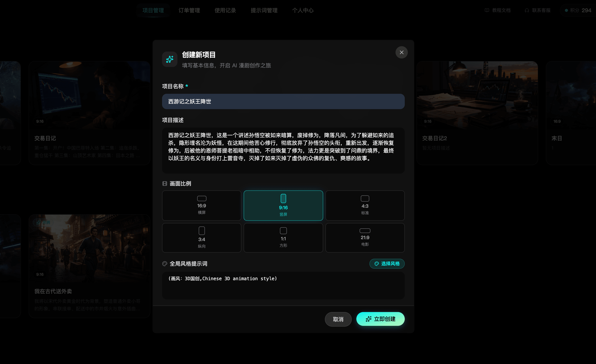This screenshot has width=596, height=364.
Task: Open the 联系客服 link
Action: (x=538, y=10)
